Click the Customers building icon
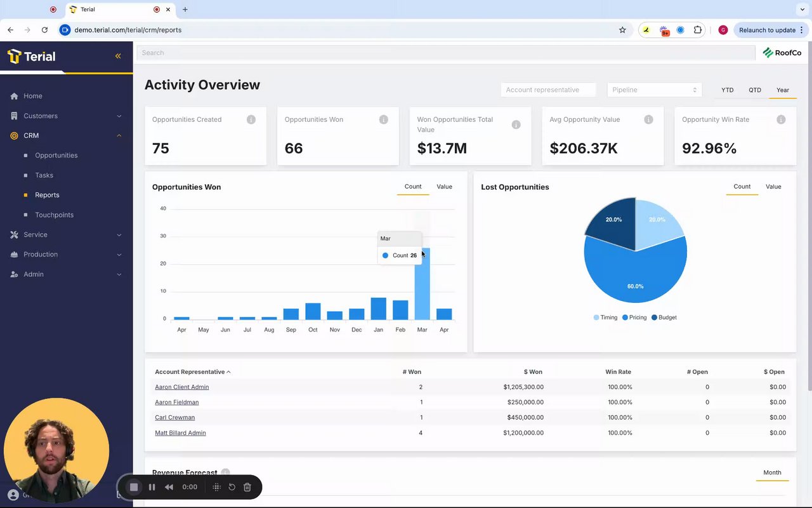This screenshot has width=812, height=508. pyautogui.click(x=14, y=116)
